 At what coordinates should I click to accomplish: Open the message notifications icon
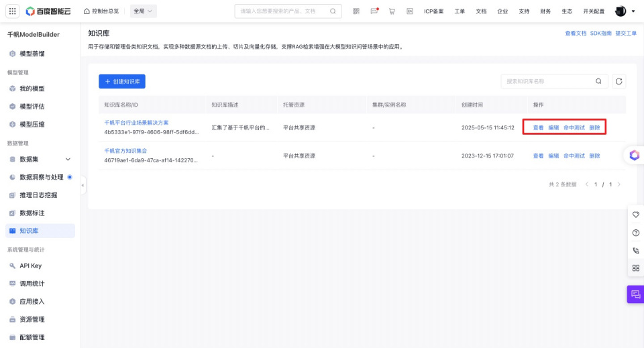coord(374,11)
